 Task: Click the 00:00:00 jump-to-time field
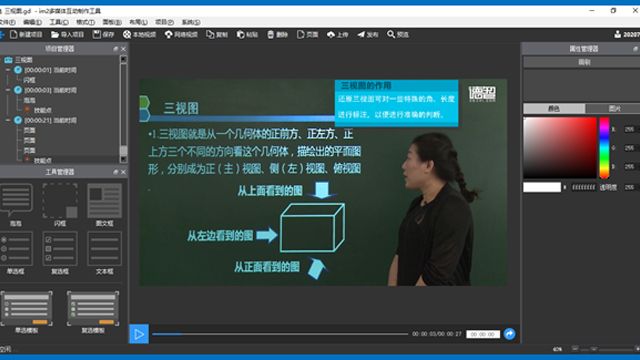(483, 334)
